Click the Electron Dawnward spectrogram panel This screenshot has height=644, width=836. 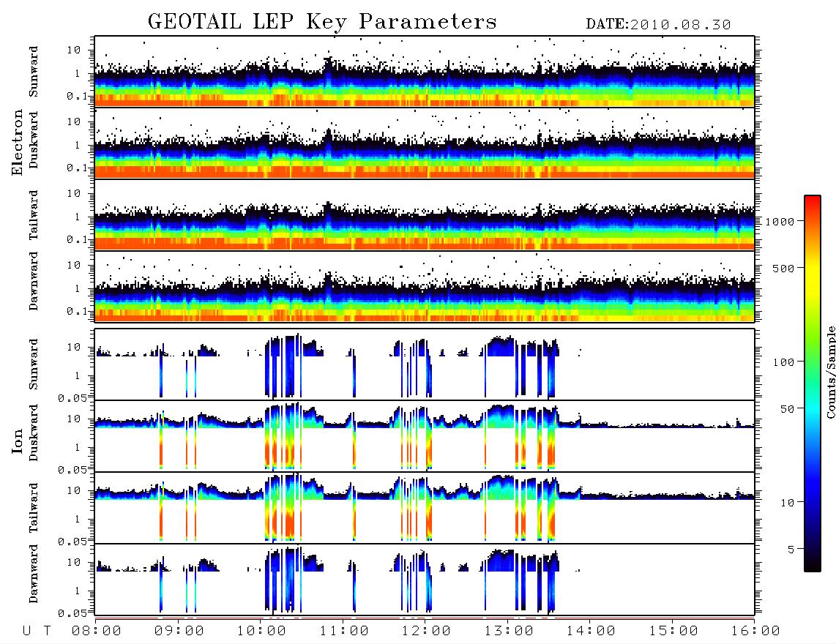425,287
